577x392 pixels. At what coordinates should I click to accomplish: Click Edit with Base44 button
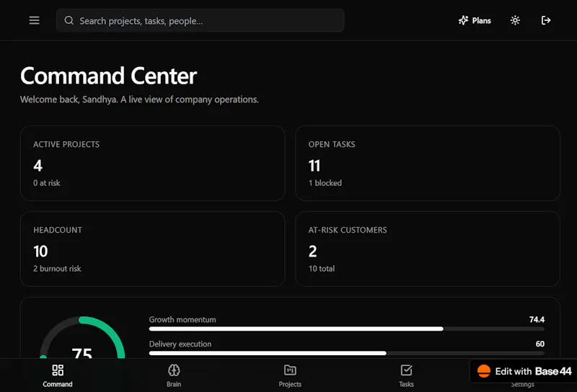(524, 371)
